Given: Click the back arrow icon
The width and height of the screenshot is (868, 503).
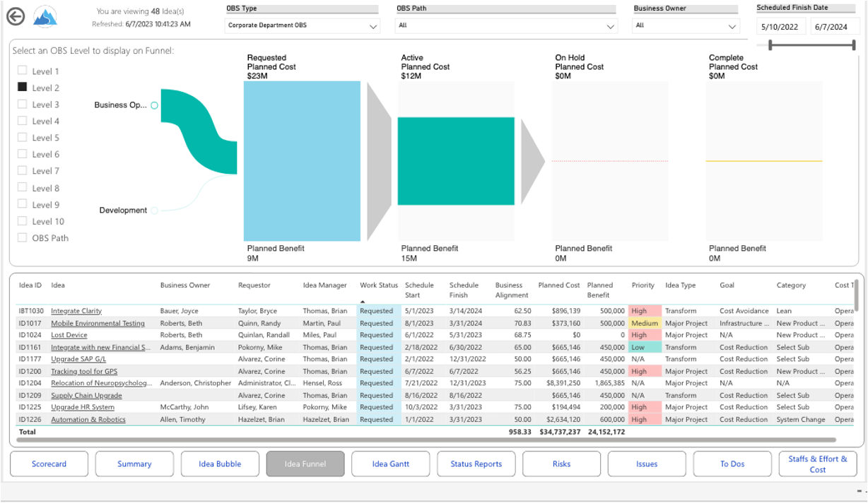Looking at the screenshot, I should tap(16, 17).
